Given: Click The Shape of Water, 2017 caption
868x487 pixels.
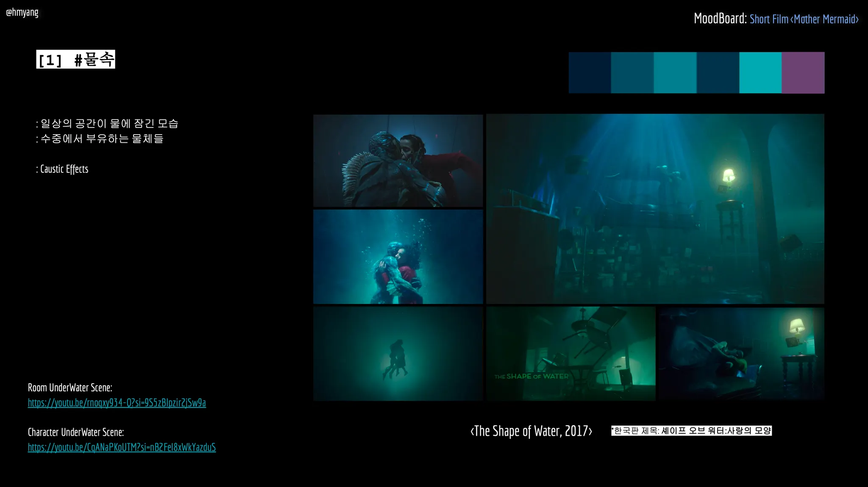Looking at the screenshot, I should click(x=531, y=431).
